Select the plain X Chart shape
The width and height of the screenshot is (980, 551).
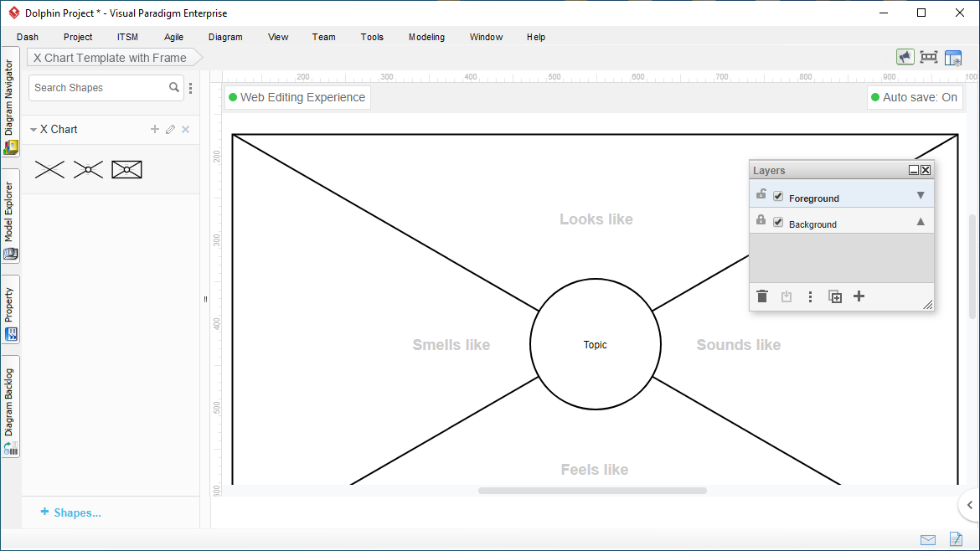click(x=49, y=169)
